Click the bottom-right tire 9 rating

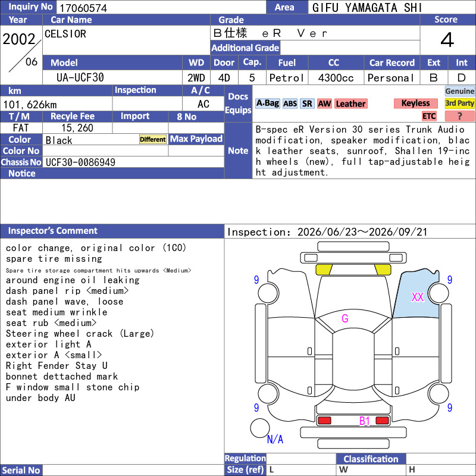(450, 408)
